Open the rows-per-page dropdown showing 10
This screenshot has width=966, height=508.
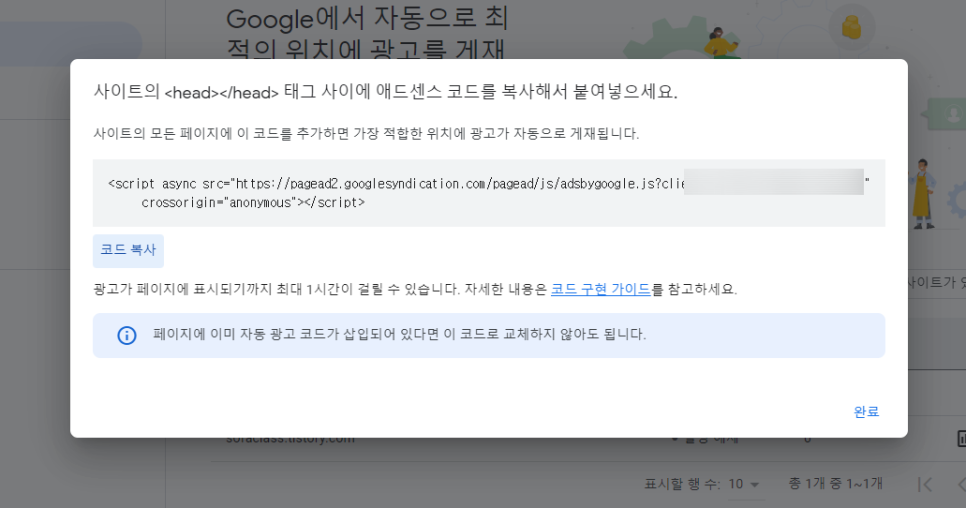(744, 485)
